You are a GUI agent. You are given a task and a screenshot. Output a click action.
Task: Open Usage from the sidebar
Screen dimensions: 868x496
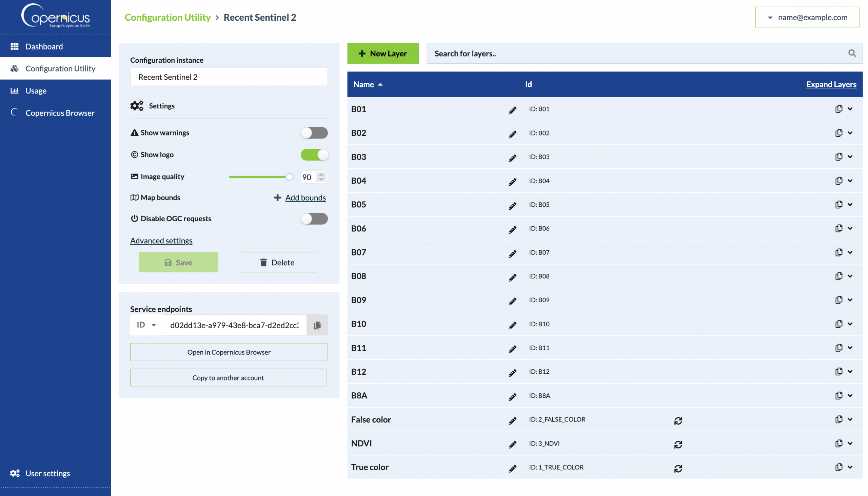36,90
